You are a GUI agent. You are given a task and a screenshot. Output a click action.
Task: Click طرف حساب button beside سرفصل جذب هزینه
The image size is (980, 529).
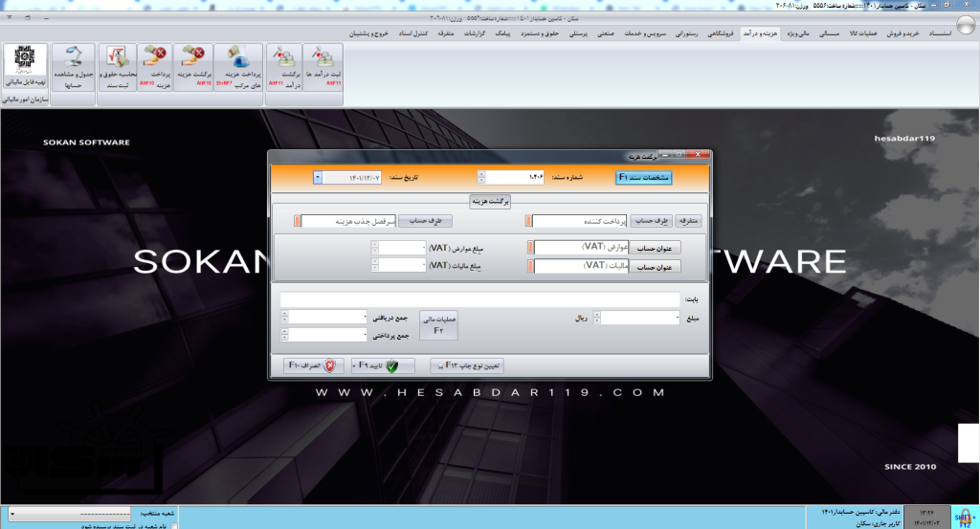(425, 221)
